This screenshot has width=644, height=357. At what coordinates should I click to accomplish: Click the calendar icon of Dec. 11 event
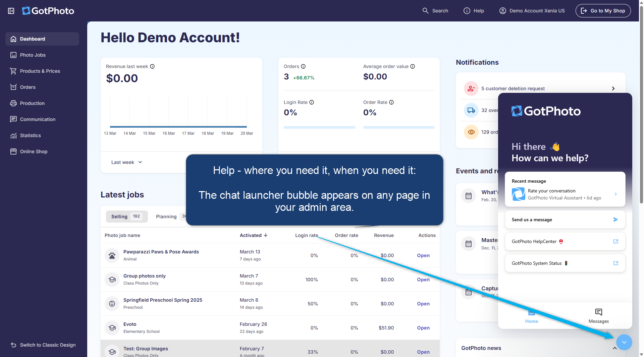tap(469, 244)
